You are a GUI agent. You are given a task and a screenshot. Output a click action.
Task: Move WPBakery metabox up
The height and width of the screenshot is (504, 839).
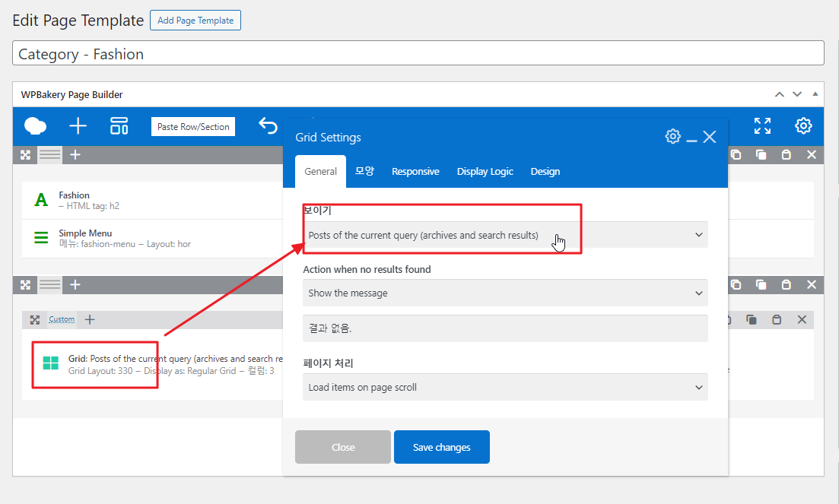point(780,94)
